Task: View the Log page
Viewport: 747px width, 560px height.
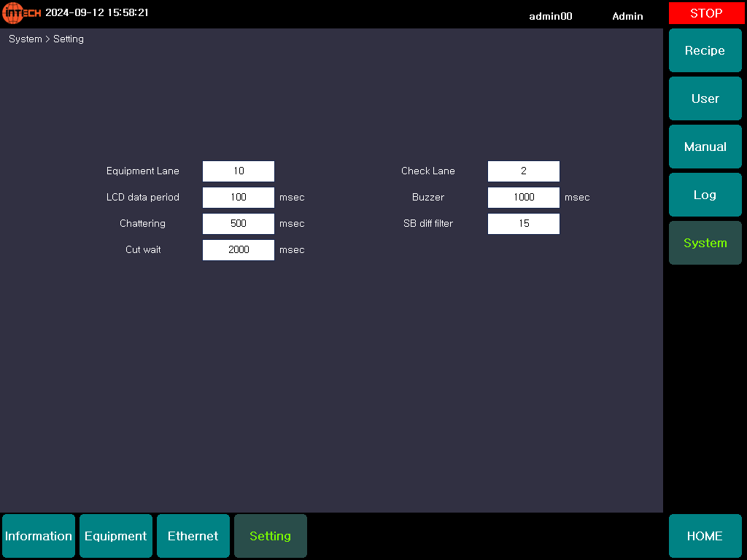Action: pyautogui.click(x=705, y=195)
